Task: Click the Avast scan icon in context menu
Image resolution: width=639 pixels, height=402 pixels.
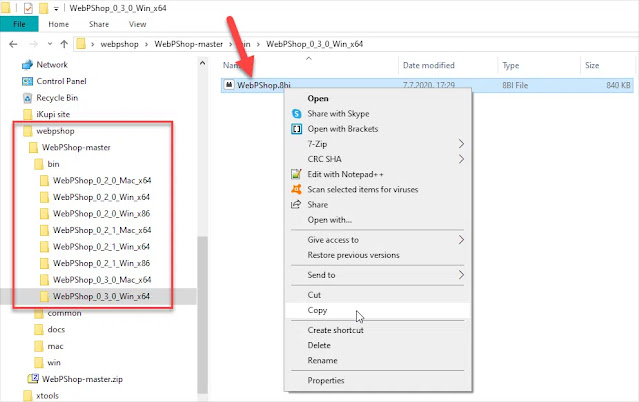Action: coord(296,189)
